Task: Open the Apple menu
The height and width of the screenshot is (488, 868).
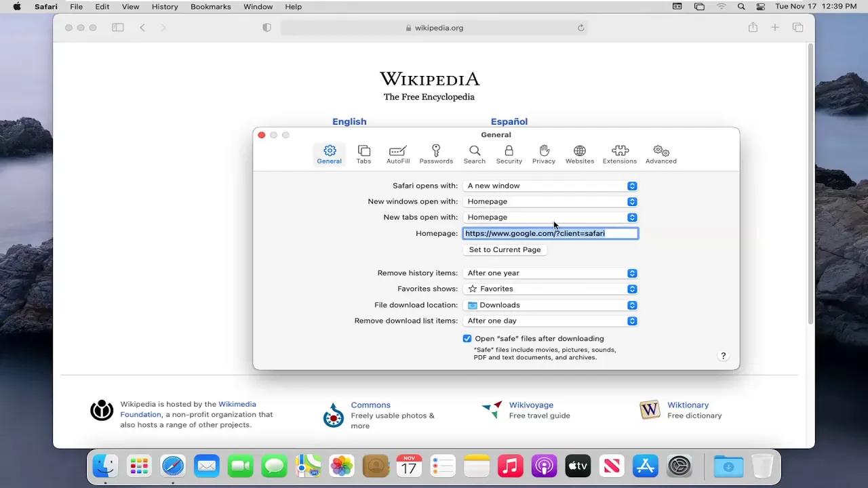Action: tap(17, 7)
